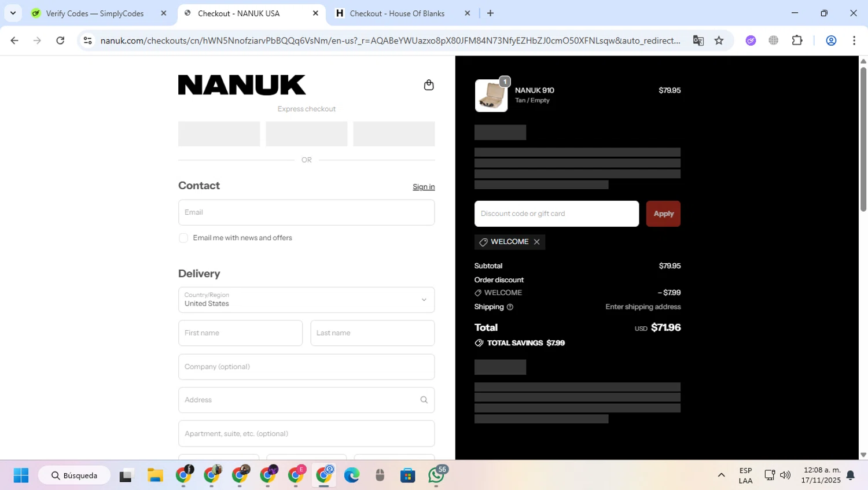The image size is (868, 490).
Task: Click the Discount code or gift card field
Action: pyautogui.click(x=557, y=213)
